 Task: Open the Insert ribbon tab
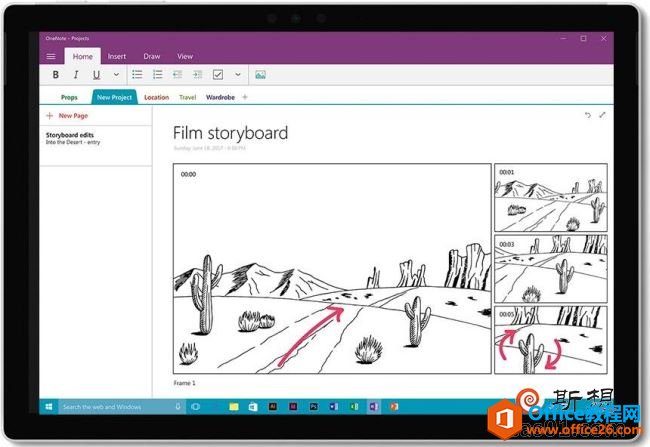(117, 56)
